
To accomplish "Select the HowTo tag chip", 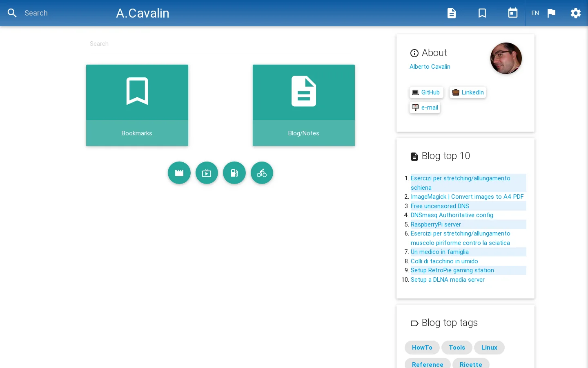I will [422, 348].
